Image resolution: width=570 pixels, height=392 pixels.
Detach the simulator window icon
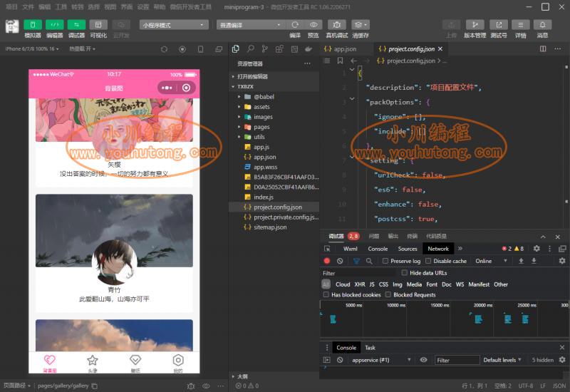219,49
